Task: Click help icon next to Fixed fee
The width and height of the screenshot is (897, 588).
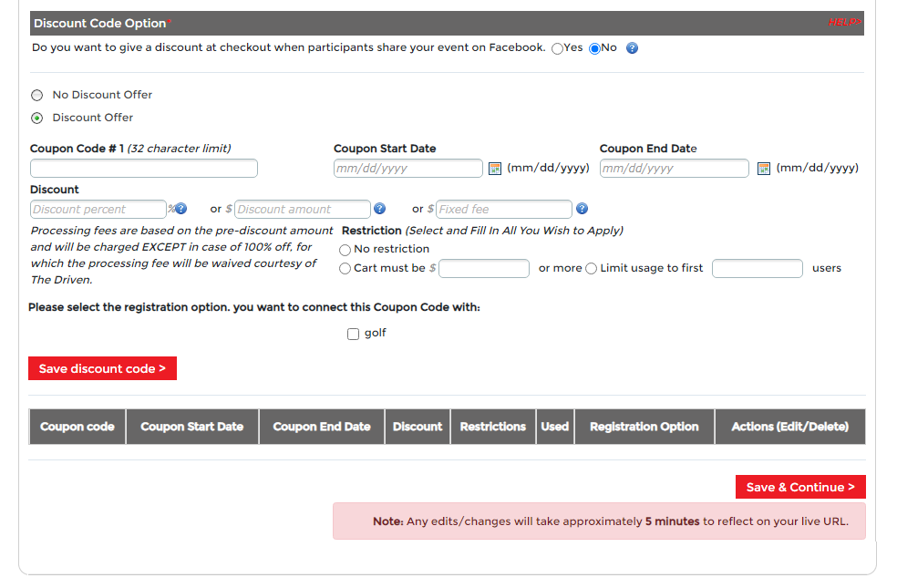Action: click(x=582, y=209)
